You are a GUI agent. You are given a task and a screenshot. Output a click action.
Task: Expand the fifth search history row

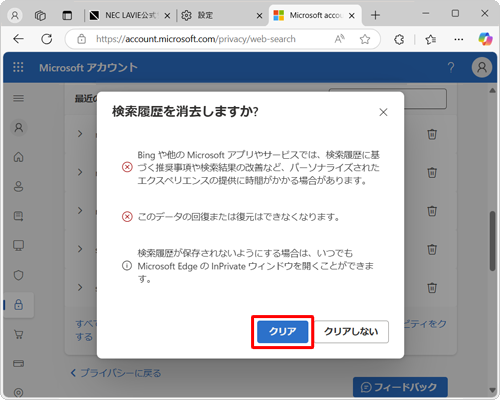(80, 287)
